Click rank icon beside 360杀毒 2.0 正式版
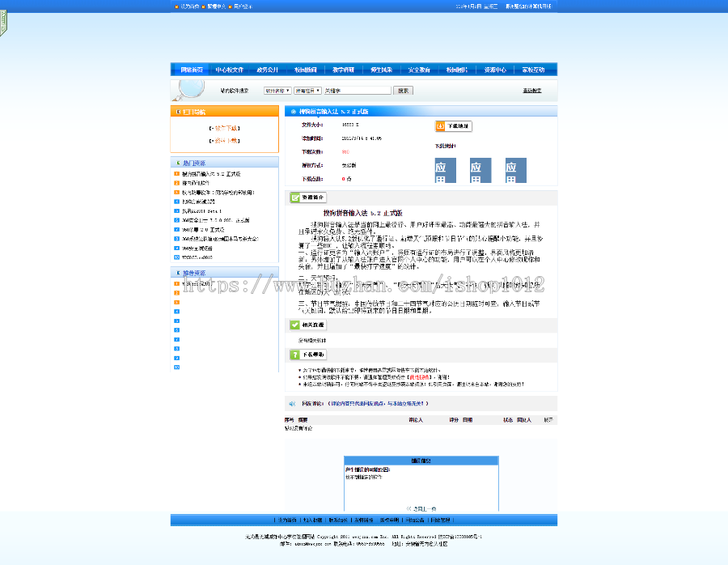Screen dimensions: 728x565 (x=176, y=230)
